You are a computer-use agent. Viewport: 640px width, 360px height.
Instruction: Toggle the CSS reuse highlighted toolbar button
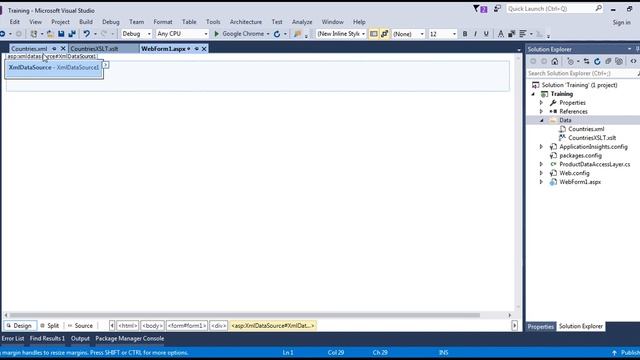384,34
